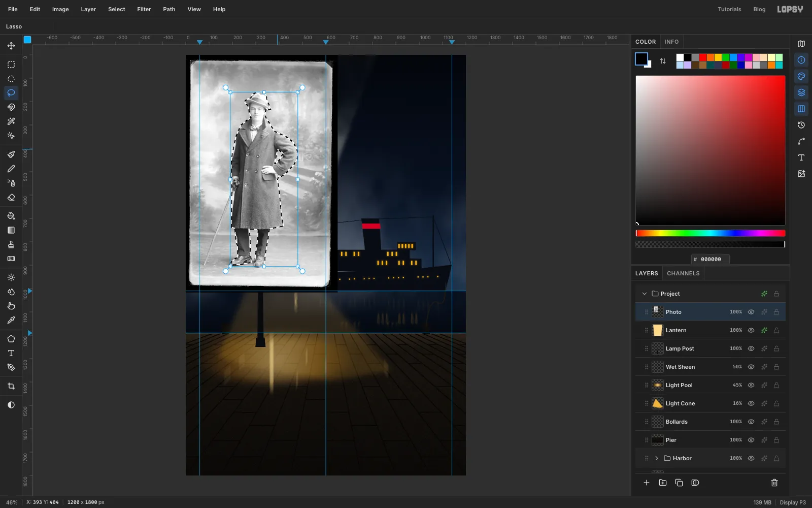Select the Crop tool
Screen dimensions: 812x508
11,386
